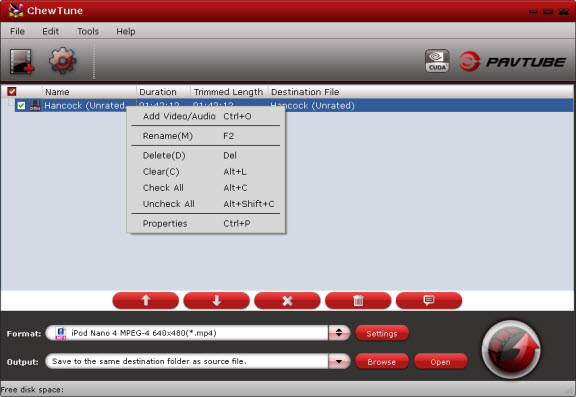Screen dimensions: 576x397
Task: Click the NVIDIA CUDA acceleration icon
Action: click(437, 61)
